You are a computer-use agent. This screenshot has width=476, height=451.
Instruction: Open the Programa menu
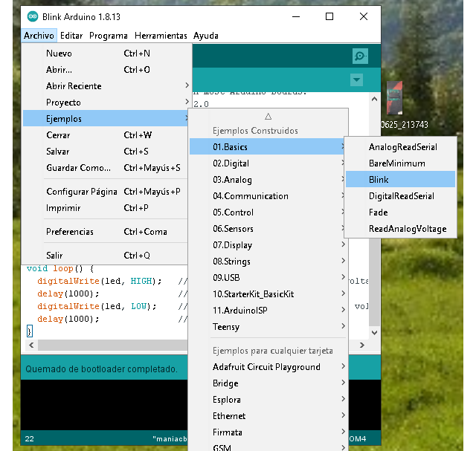pos(109,36)
